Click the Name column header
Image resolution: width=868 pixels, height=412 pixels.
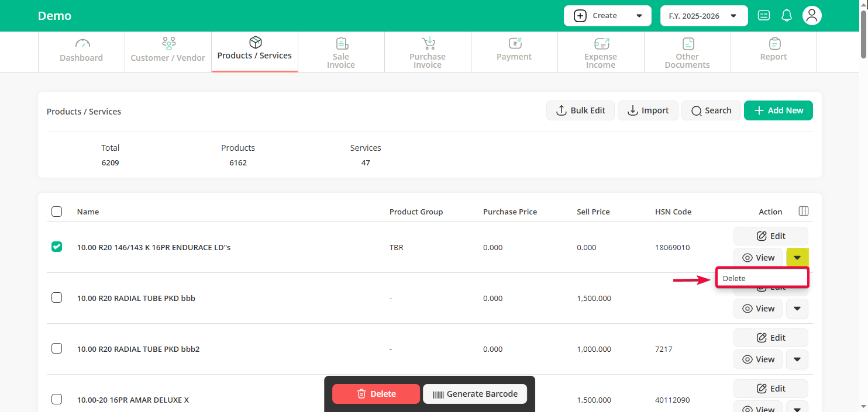pos(88,212)
